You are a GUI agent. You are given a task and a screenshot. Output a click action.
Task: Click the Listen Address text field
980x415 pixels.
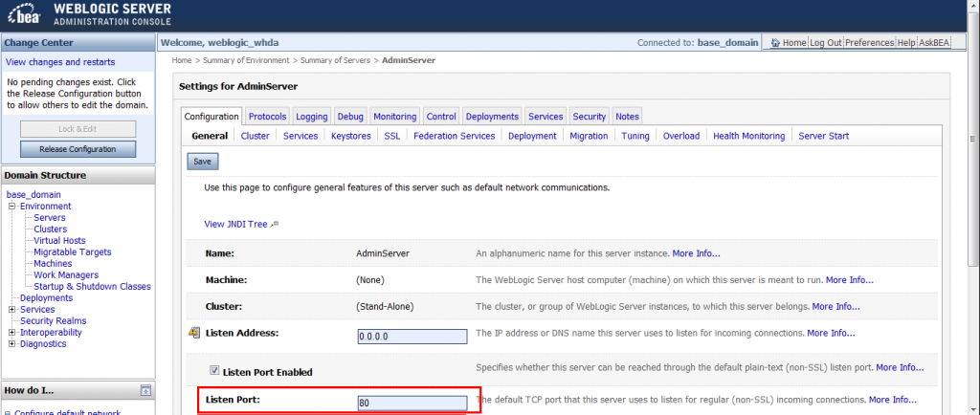pyautogui.click(x=412, y=336)
